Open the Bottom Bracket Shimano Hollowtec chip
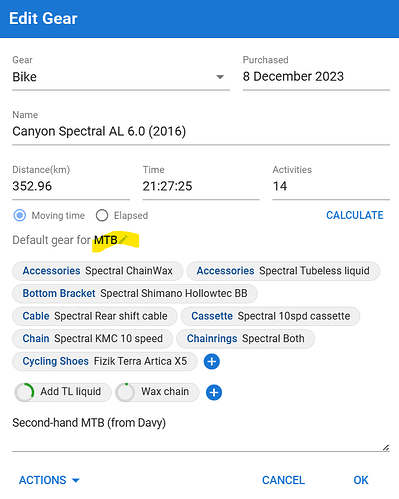The width and height of the screenshot is (399, 499). 135,293
